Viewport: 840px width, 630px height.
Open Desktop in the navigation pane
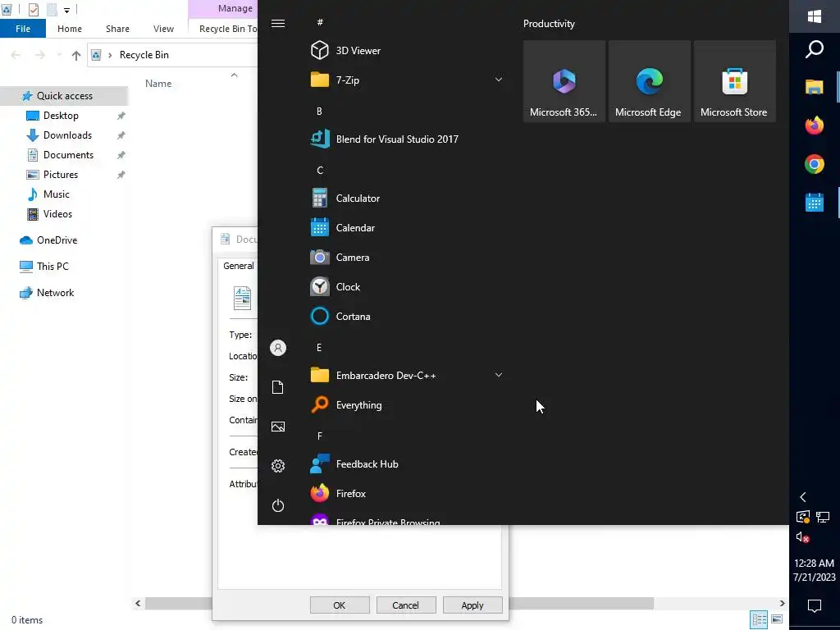click(61, 116)
